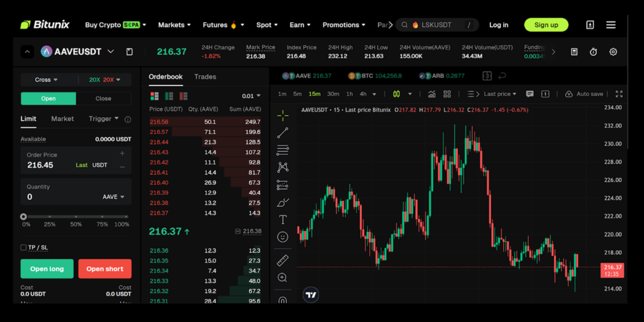The height and width of the screenshot is (322, 644).
Task: Open the stopwatch timer icon in the ticker bar
Action: click(593, 52)
